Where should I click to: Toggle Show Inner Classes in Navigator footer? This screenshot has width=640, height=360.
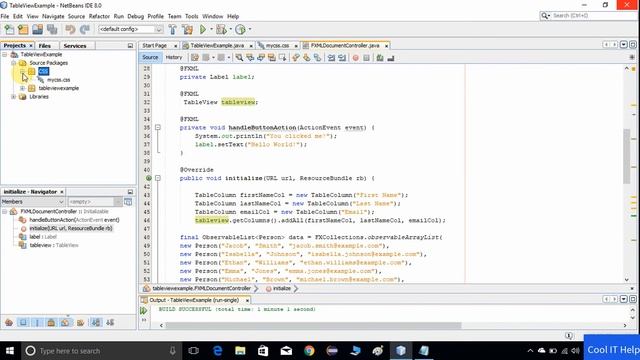[x=65, y=322]
